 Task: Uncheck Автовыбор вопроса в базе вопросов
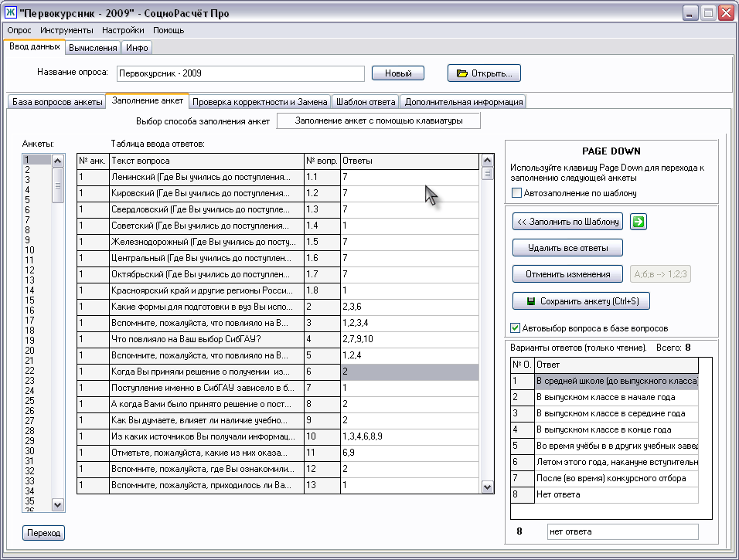[x=516, y=328]
